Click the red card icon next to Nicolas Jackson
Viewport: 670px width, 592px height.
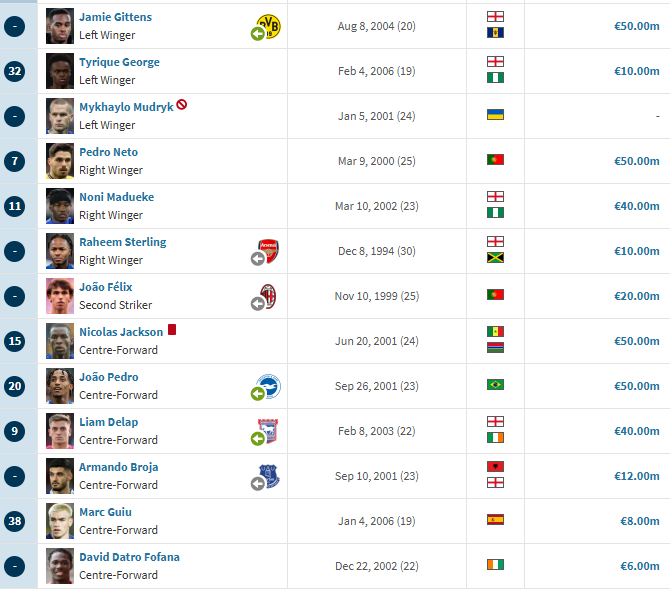(172, 330)
